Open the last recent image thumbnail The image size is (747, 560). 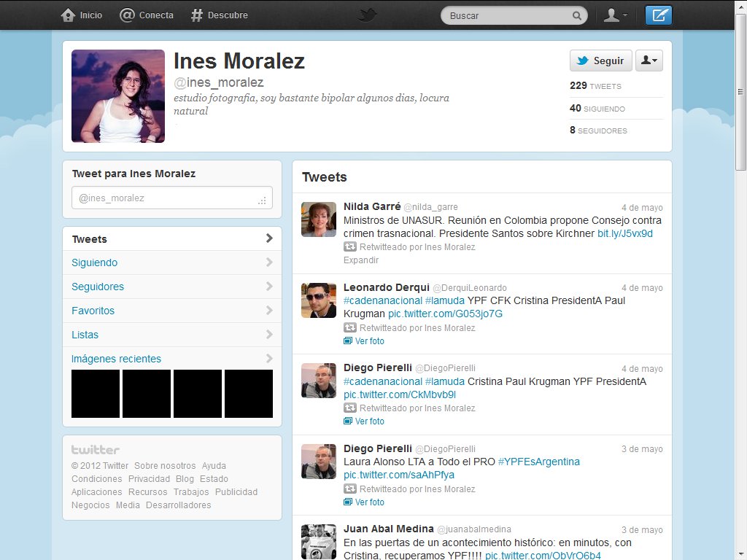249,394
